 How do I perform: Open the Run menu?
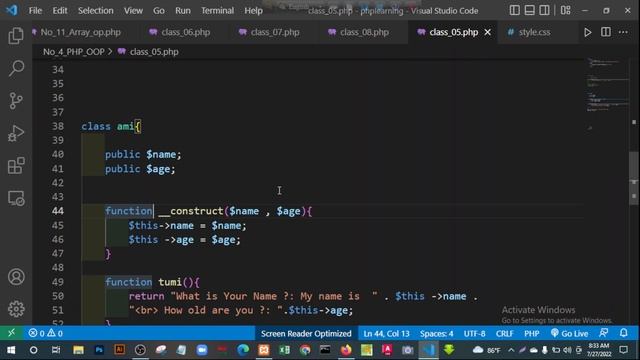point(183,10)
